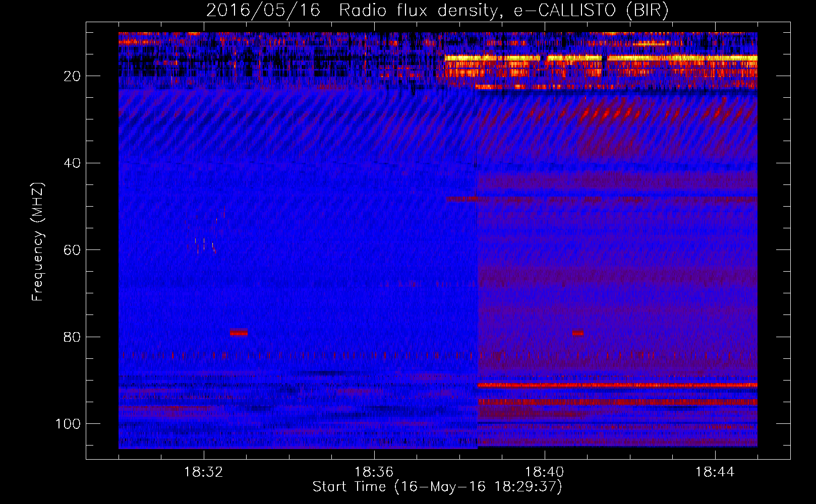
Task: Click the red burst at 80 MHz near 18:33
Action: coord(239,333)
